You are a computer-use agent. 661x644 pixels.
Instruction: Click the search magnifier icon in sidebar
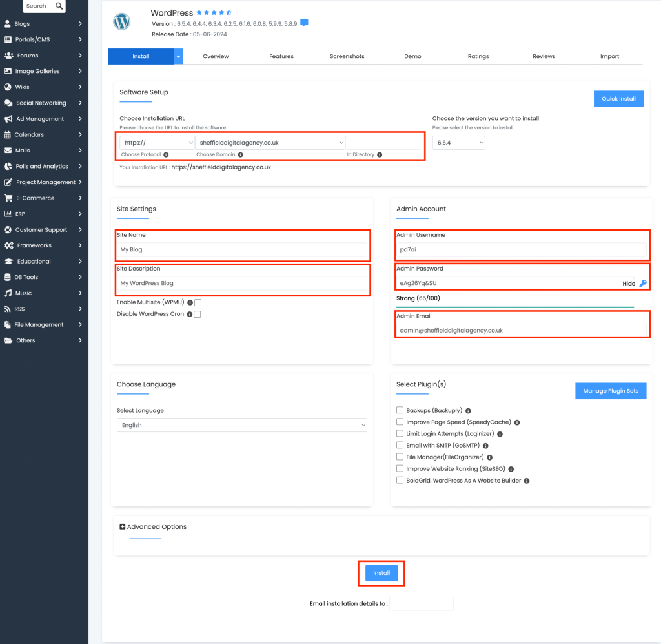coord(59,6)
